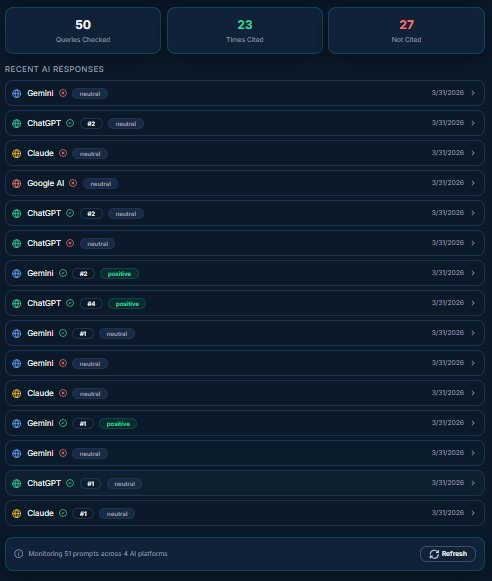Click the red globe icon beside Google AI
492x581 pixels.
17,183
